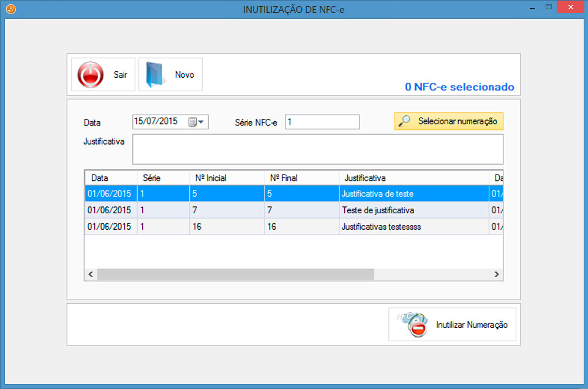
Task: Click the 0 NFC-e selecionado label
Action: pos(459,87)
